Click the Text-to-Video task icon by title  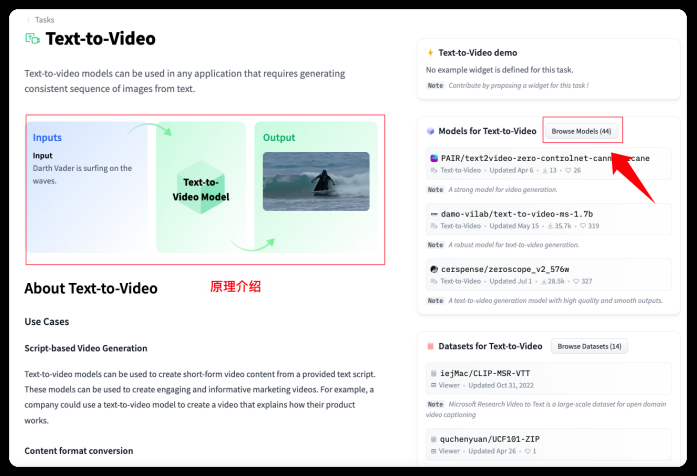tap(32, 39)
